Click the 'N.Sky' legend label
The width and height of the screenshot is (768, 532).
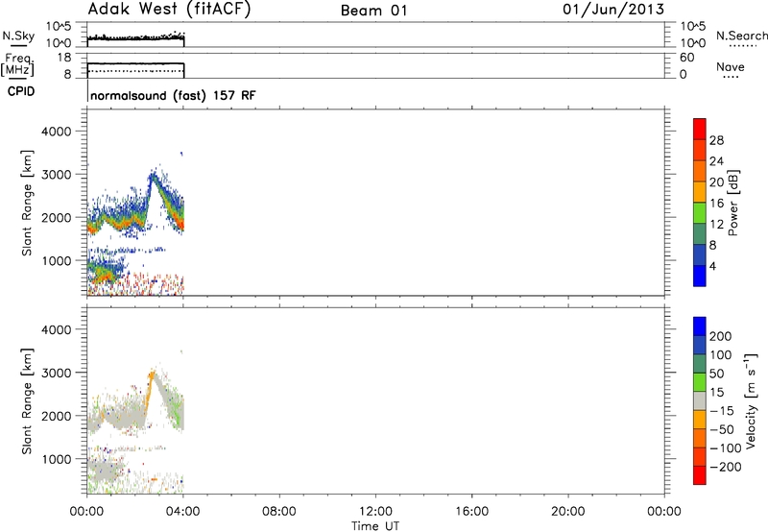click(x=18, y=36)
